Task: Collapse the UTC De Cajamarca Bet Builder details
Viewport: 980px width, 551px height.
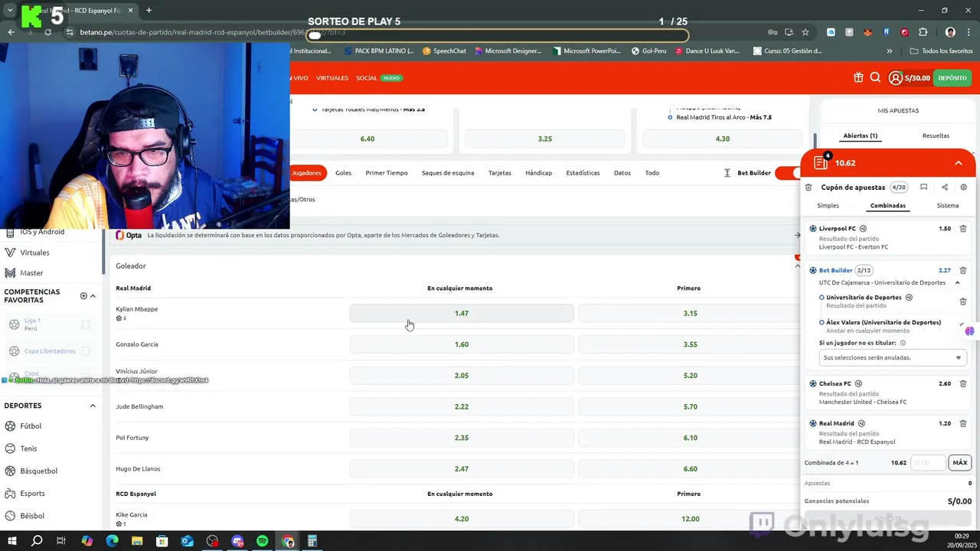Action: tap(957, 283)
